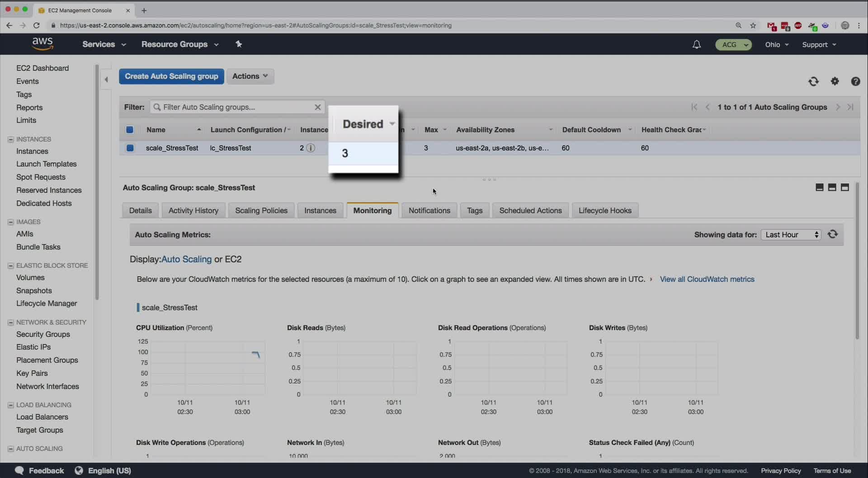Open the Support menu

819,44
